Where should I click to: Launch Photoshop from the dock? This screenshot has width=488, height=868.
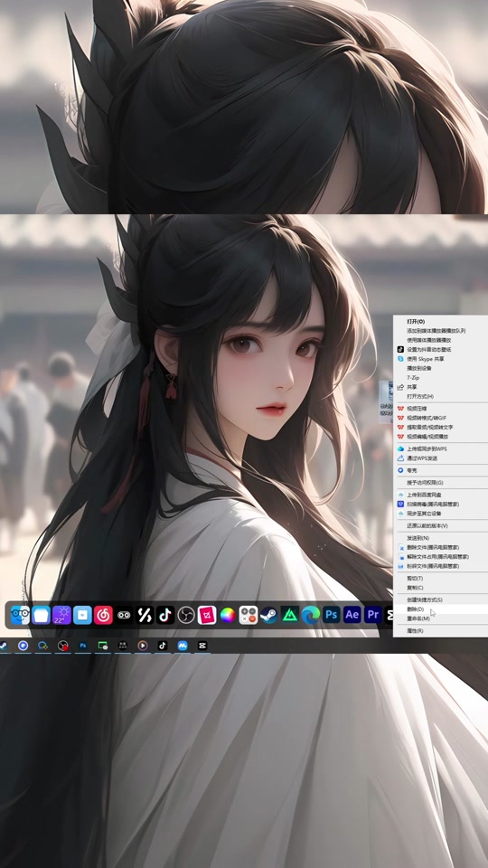pyautogui.click(x=332, y=615)
